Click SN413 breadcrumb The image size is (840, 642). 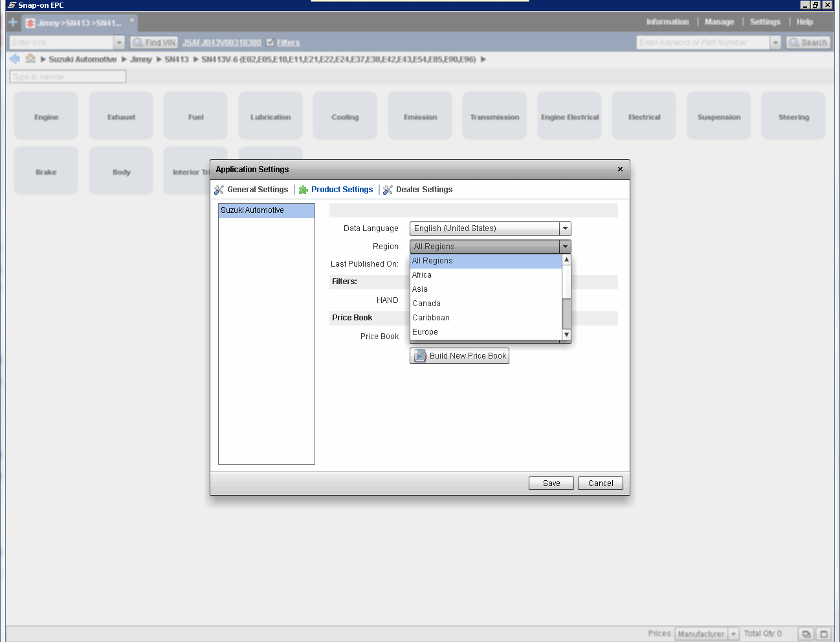pyautogui.click(x=176, y=60)
